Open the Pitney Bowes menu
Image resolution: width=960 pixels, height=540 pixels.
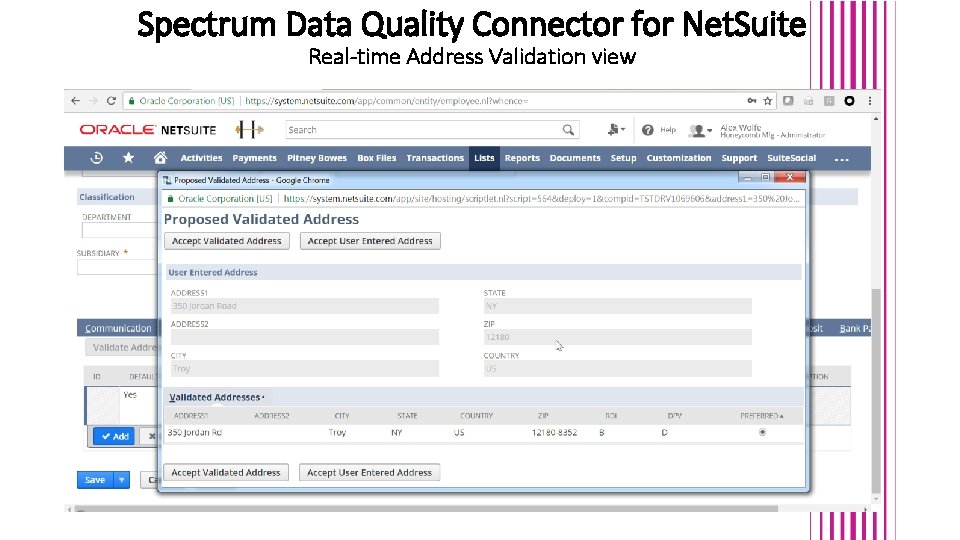pos(317,158)
